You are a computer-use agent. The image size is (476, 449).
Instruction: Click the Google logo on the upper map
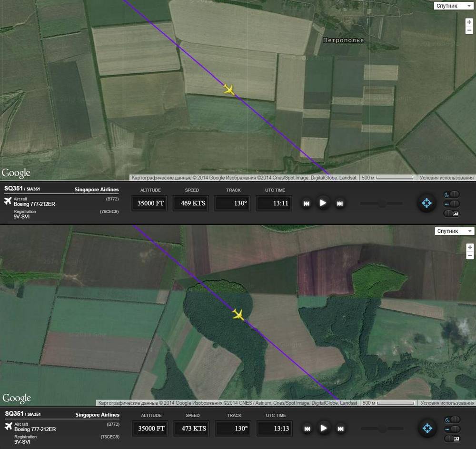pyautogui.click(x=16, y=173)
